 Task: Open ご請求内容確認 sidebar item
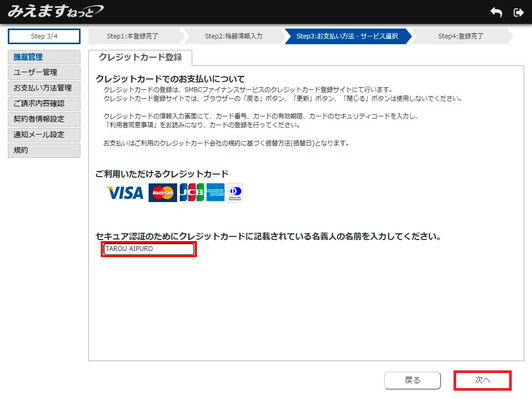tap(44, 104)
